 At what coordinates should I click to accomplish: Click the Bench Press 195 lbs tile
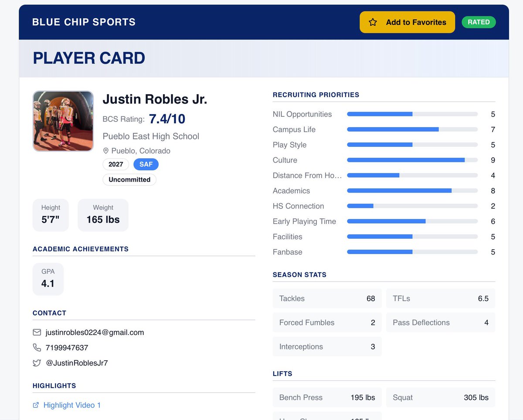point(327,397)
